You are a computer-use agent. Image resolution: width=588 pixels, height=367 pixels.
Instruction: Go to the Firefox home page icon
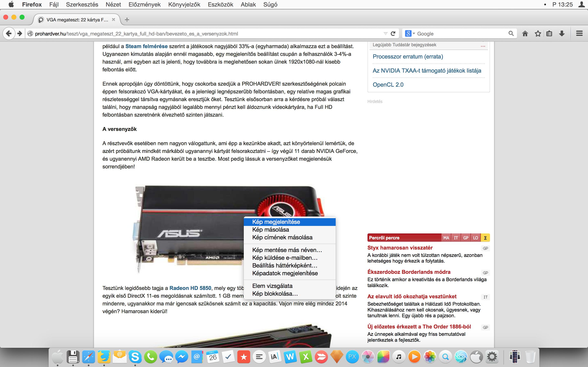pos(525,33)
